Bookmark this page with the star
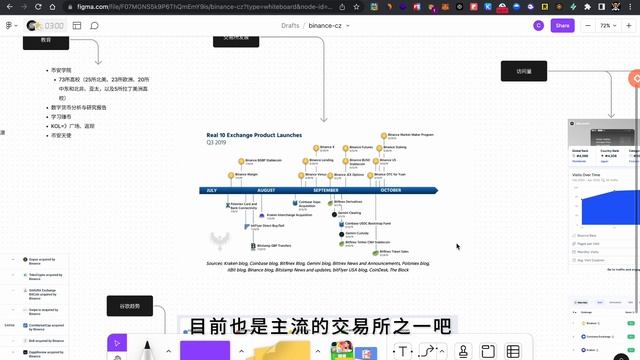This screenshot has height=360, width=640. coord(356,7)
